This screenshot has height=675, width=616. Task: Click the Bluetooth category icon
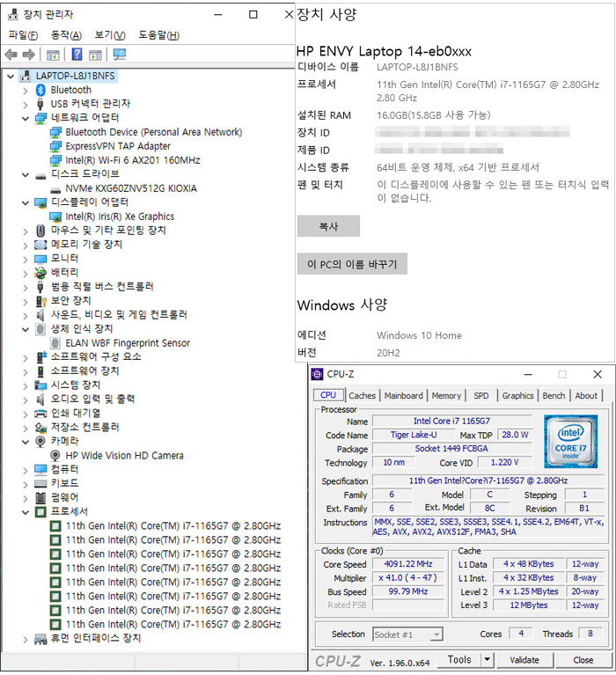40,90
